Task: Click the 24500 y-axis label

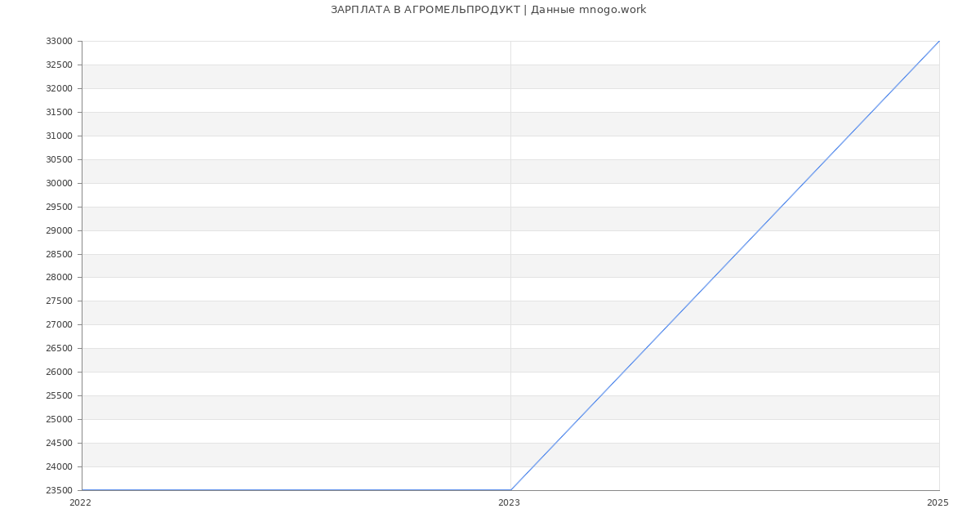Action: click(59, 444)
